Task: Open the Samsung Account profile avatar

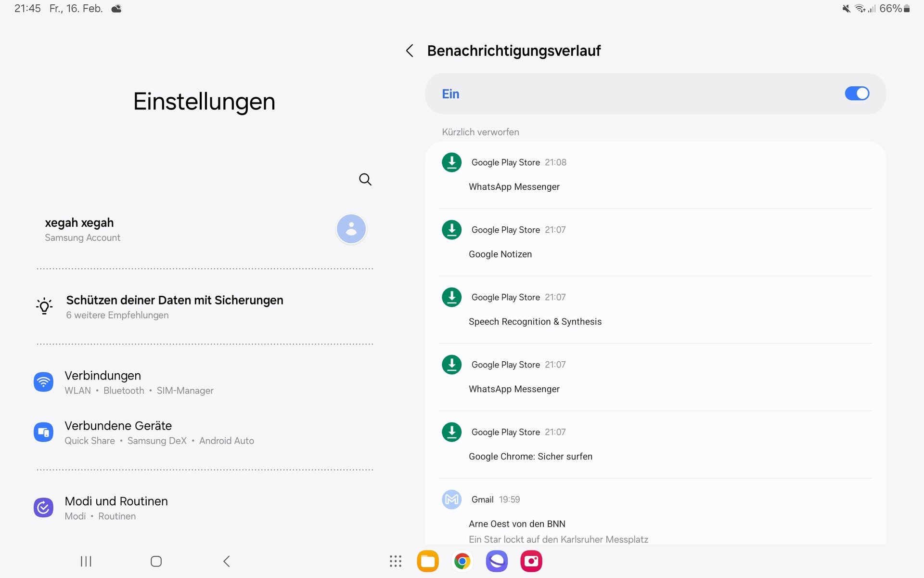Action: [x=351, y=229]
